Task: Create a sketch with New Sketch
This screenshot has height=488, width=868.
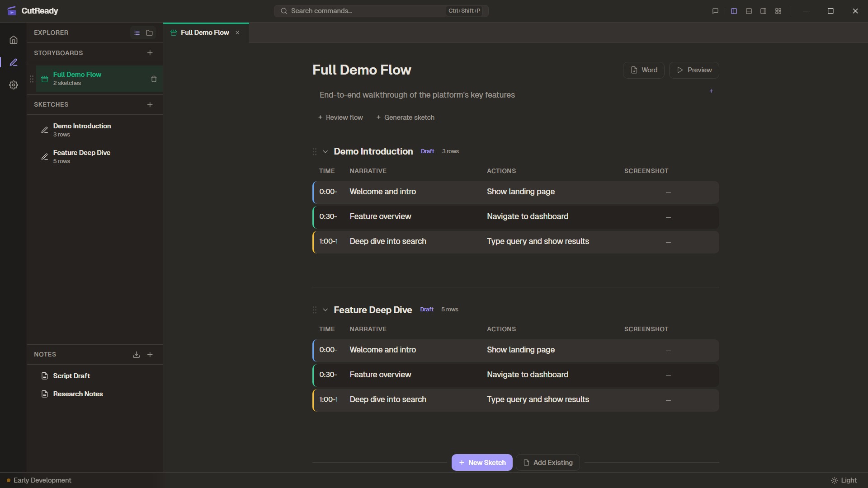Action: [482, 462]
